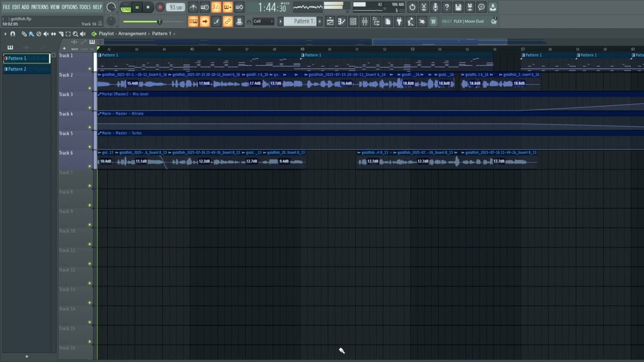
Task: Mute Track 3 with its green dot
Action: pyautogui.click(x=90, y=108)
